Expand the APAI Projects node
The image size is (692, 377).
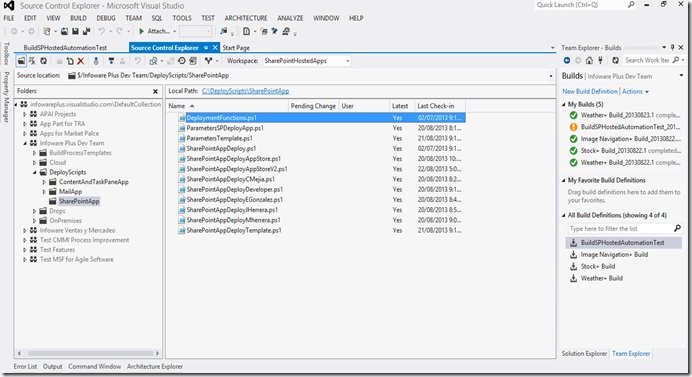click(x=25, y=114)
